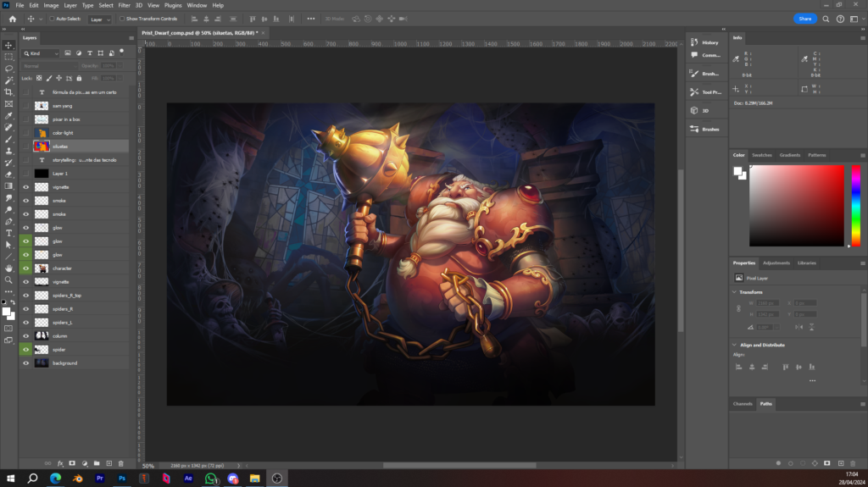Open Photoshop search magnifier icon

(826, 19)
